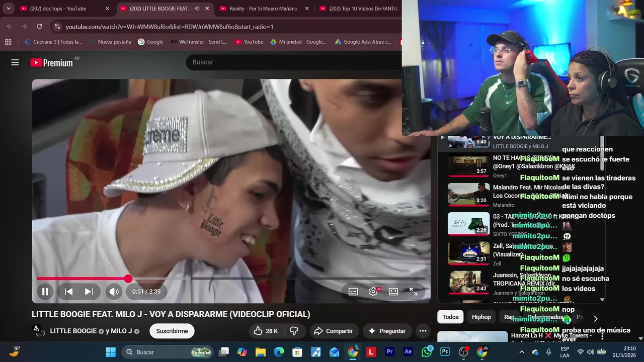This screenshot has width=644, height=362.
Task: Open the Nueva pestaña bookmark
Action: click(x=110, y=42)
